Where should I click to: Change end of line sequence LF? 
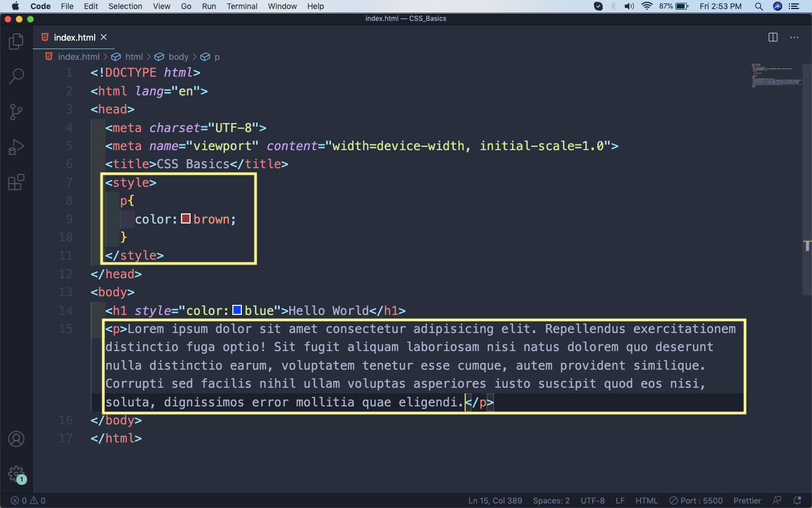point(620,501)
